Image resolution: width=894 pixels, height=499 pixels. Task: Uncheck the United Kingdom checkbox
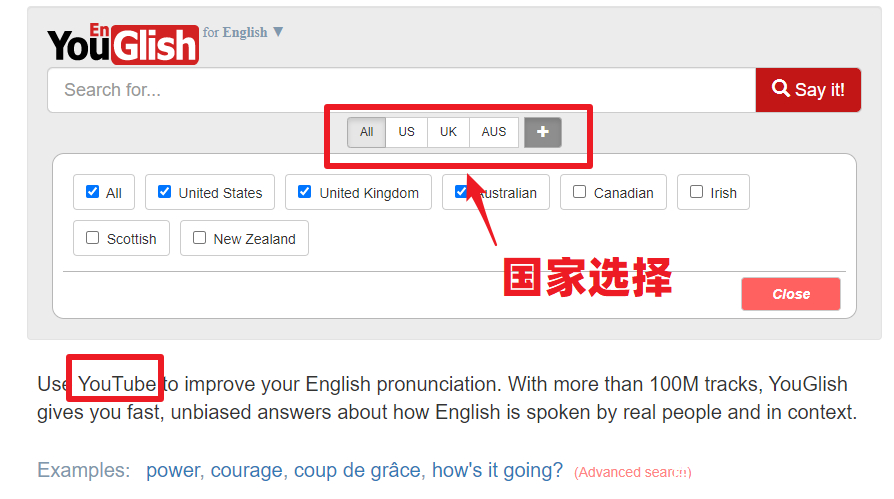(x=304, y=192)
